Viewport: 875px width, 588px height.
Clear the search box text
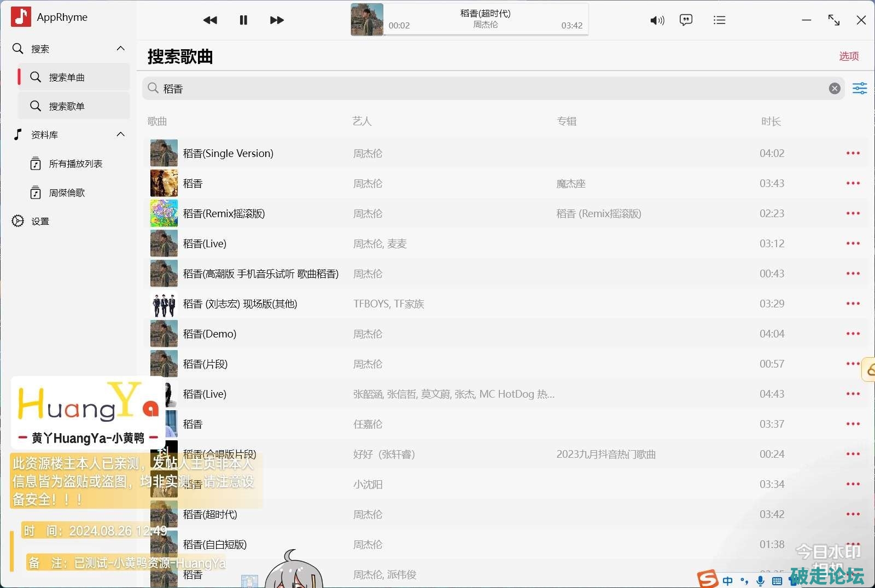coord(834,89)
